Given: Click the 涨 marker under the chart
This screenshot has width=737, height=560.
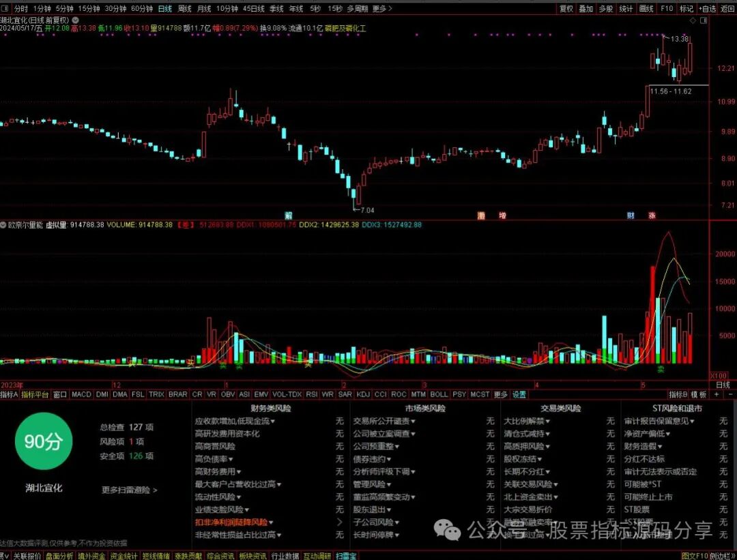Looking at the screenshot, I should tap(652, 216).
